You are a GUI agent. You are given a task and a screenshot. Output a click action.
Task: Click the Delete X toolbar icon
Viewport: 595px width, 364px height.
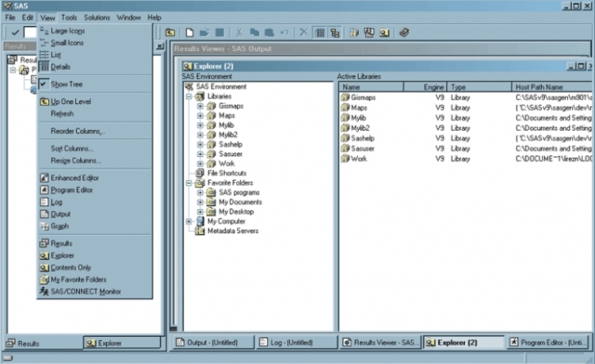point(304,32)
